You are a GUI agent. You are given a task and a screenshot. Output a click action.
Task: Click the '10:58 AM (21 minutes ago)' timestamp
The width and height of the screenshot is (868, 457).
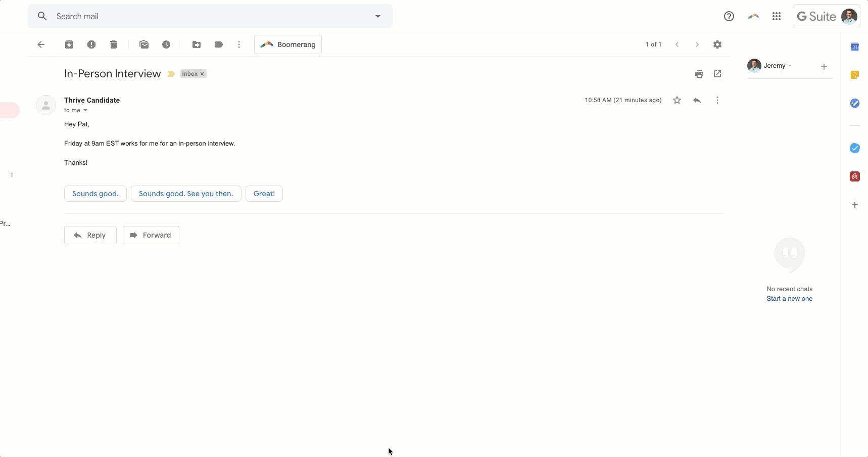tap(623, 100)
